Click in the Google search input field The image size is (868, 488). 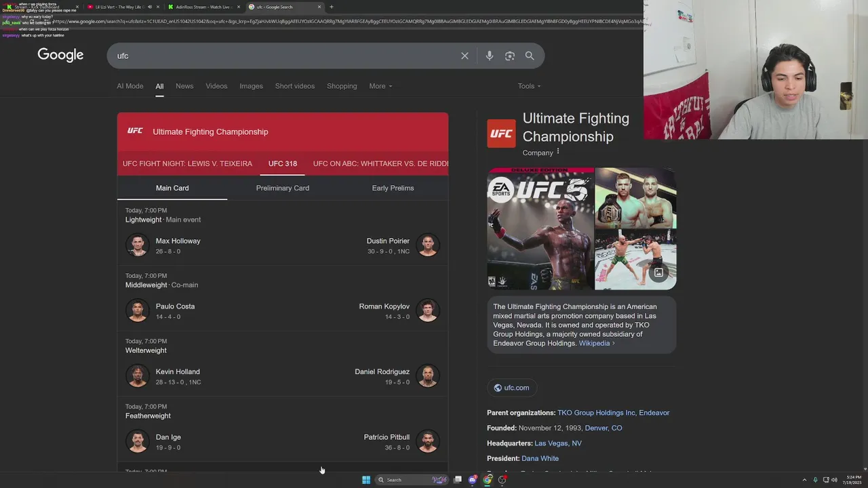(x=285, y=56)
